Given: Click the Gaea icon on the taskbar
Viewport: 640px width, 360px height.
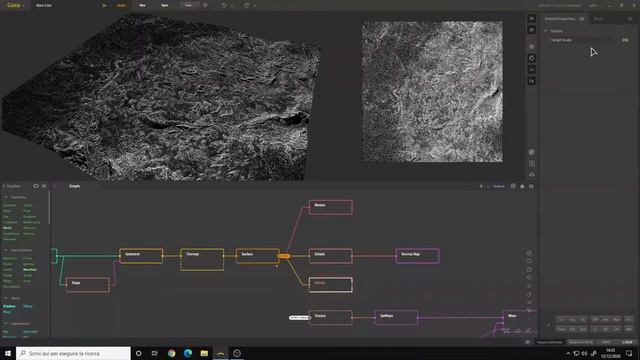Looking at the screenshot, I should (x=221, y=353).
